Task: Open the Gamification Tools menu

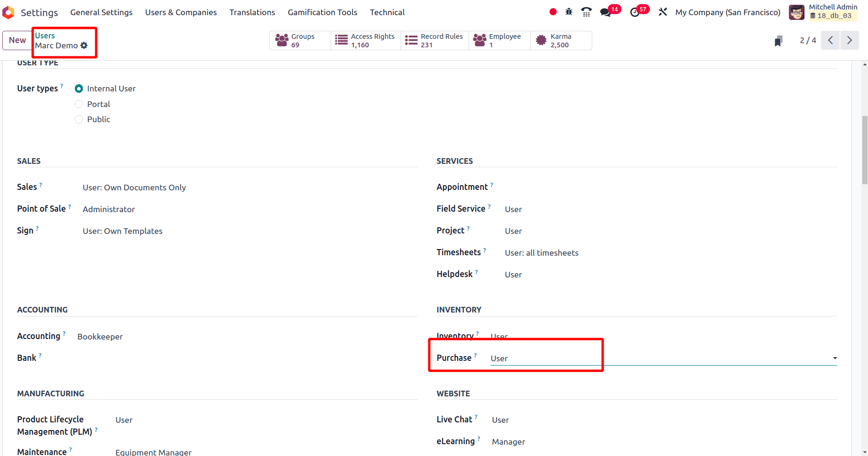Action: (322, 12)
